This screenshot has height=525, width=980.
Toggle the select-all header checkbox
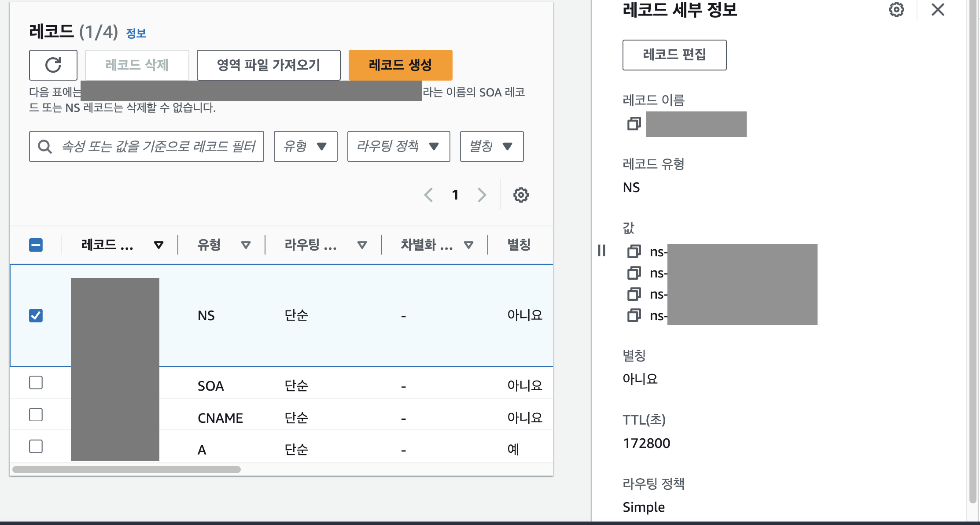[x=36, y=245]
